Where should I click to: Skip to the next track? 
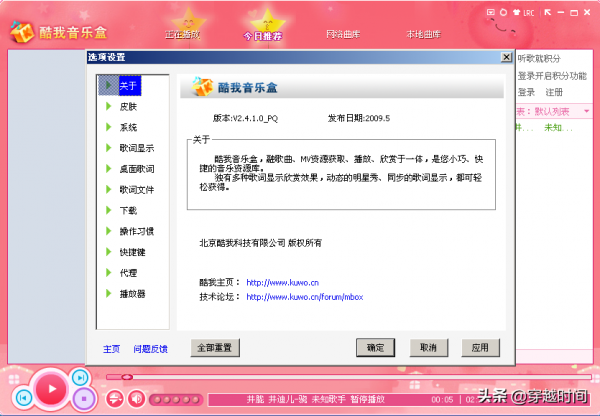click(80, 378)
